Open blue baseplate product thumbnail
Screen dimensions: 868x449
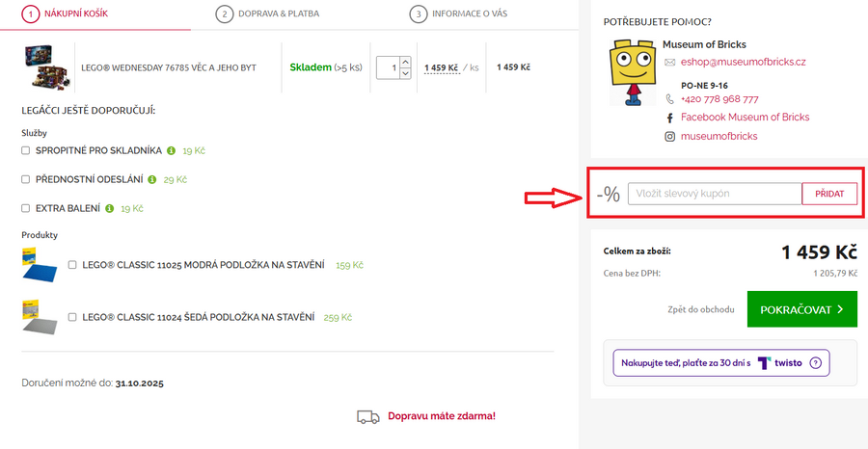(x=40, y=264)
